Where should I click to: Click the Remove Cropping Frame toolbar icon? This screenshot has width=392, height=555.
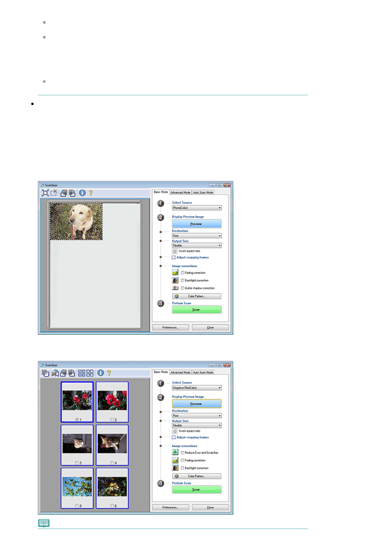pos(54,193)
